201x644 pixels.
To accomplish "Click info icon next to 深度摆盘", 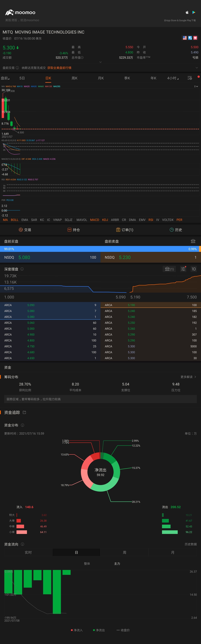I will [22, 269].
